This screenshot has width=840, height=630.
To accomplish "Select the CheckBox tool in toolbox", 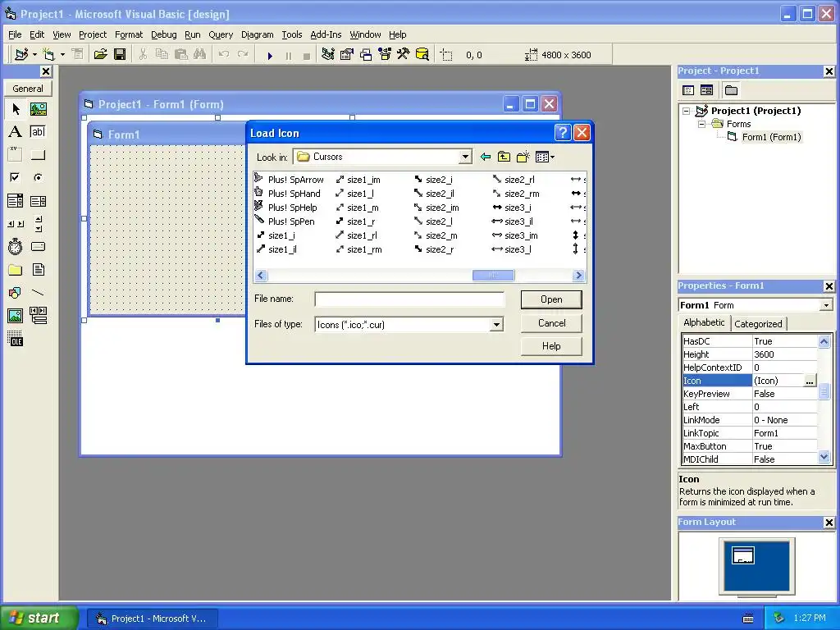I will click(16, 177).
